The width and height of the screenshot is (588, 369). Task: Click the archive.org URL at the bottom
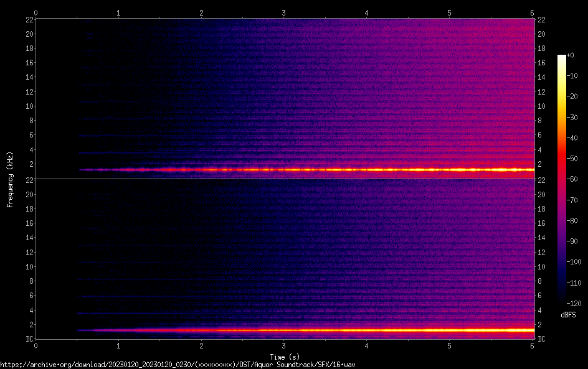[182, 365]
